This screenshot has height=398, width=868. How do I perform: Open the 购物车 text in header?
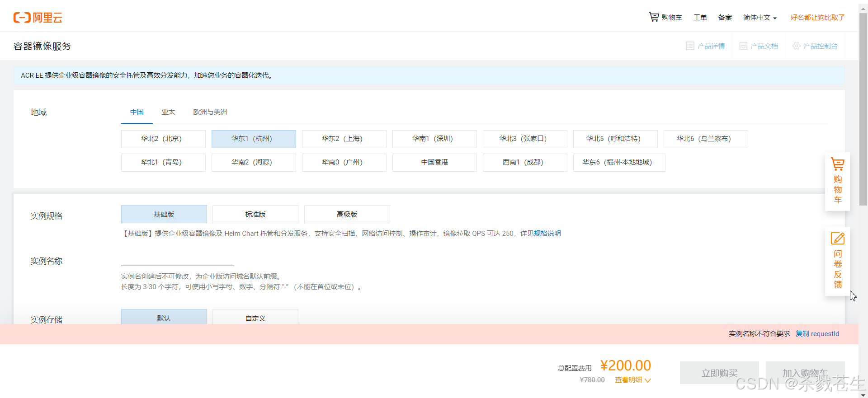coord(672,18)
